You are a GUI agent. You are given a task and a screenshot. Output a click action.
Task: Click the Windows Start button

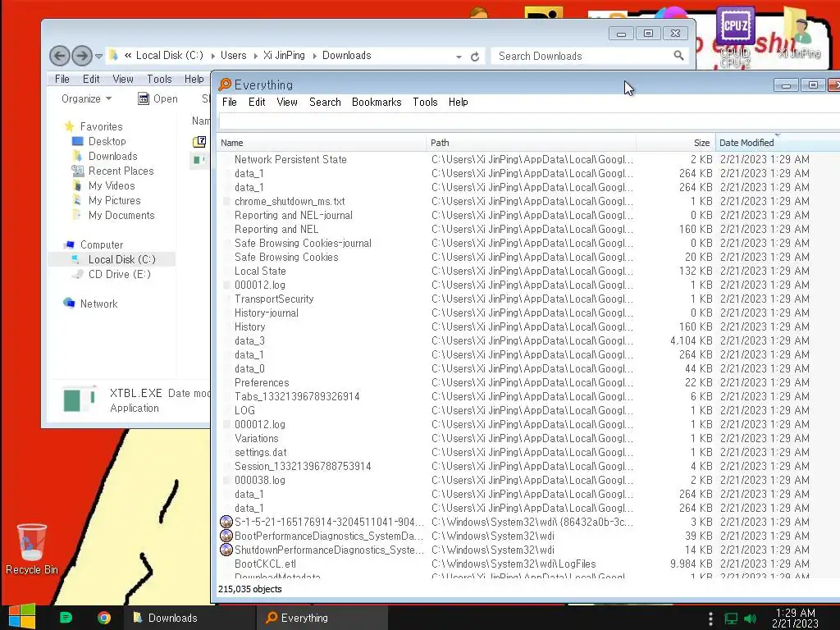point(22,617)
